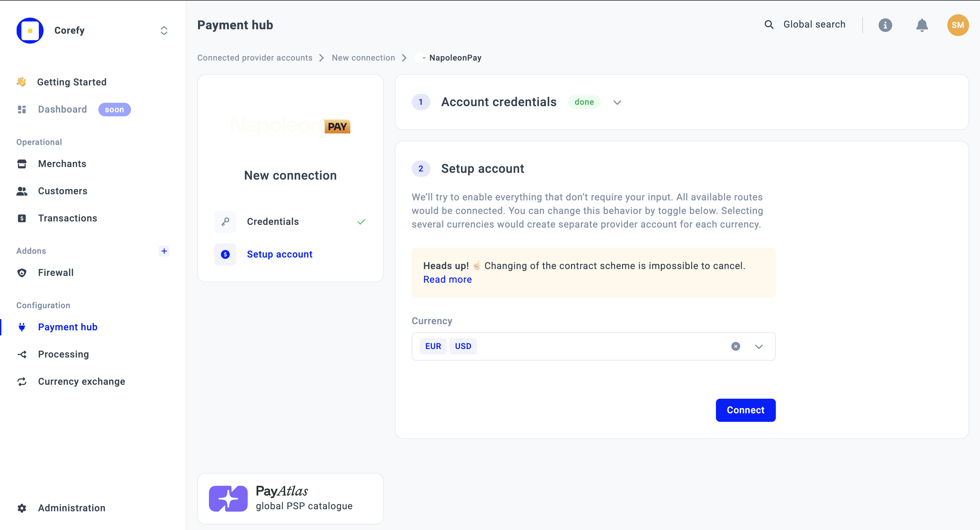This screenshot has height=530, width=980.
Task: Open the Dashboard menu item
Action: (62, 110)
